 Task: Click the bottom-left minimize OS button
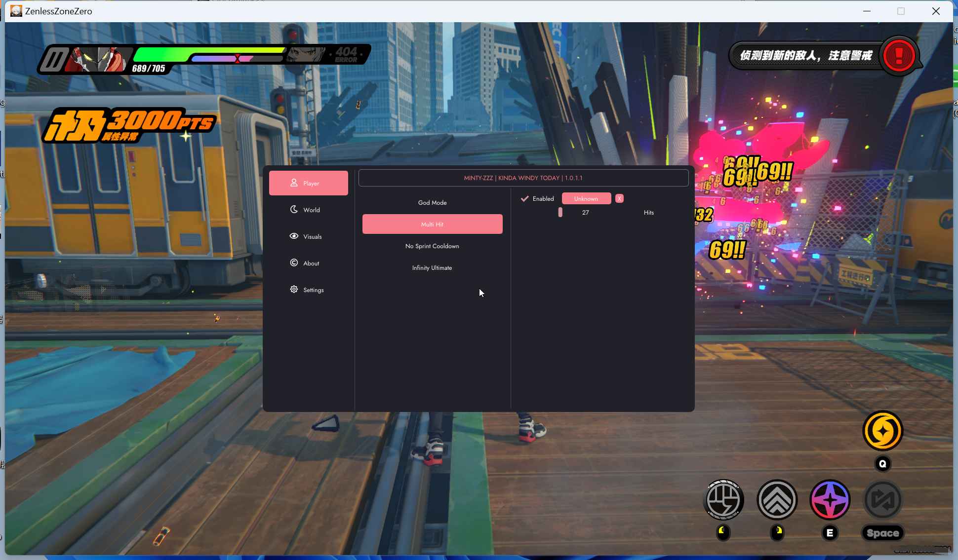tap(867, 11)
